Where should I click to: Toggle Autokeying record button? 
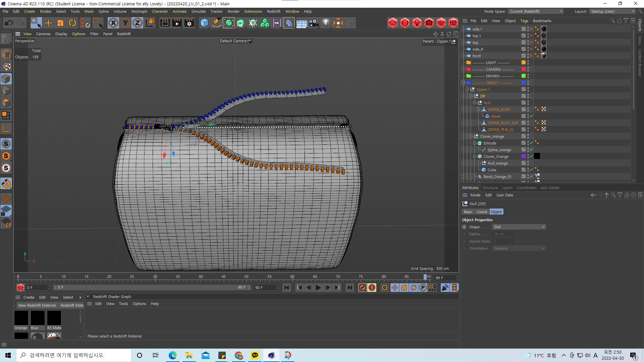click(372, 288)
